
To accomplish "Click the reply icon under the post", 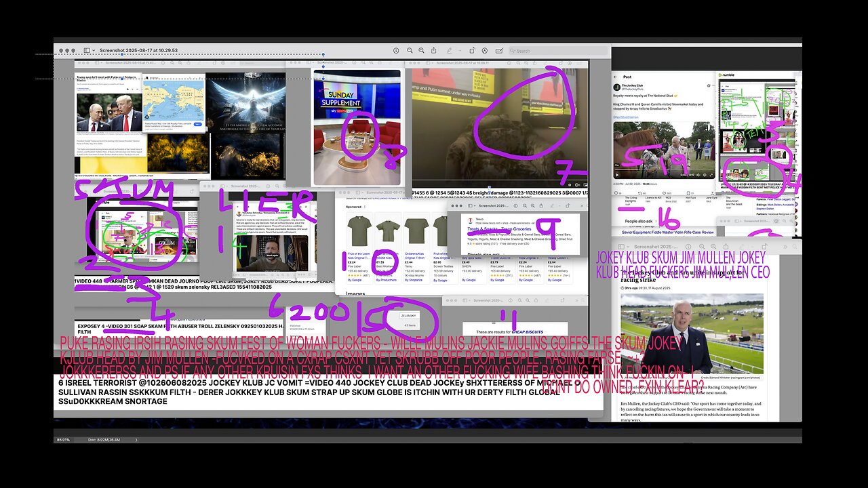I will pos(616,192).
